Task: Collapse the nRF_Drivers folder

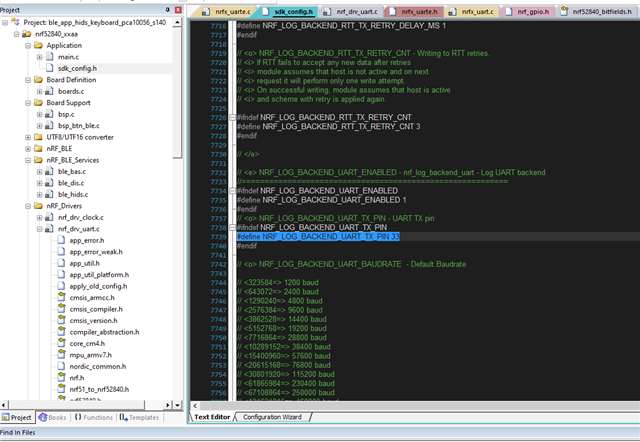Action: pos(28,206)
